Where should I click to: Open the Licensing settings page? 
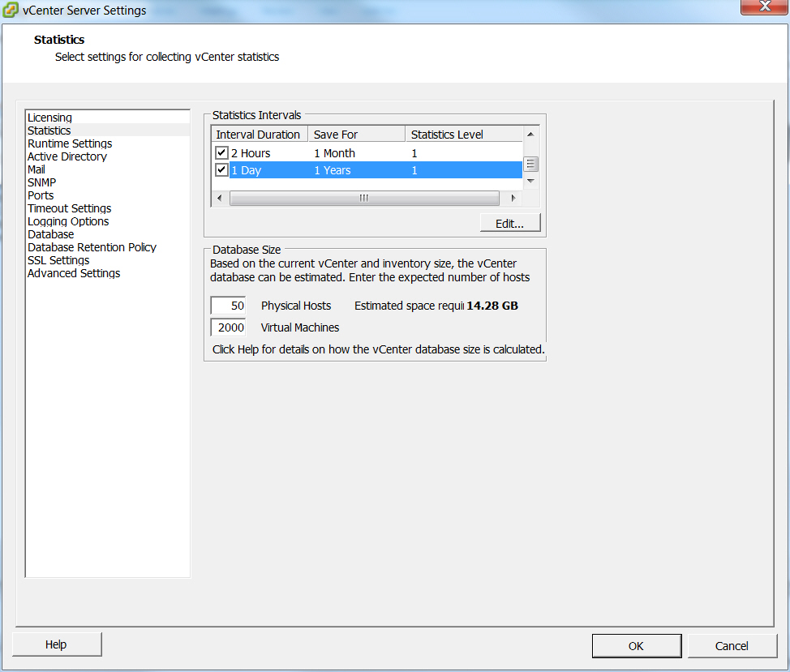(49, 118)
